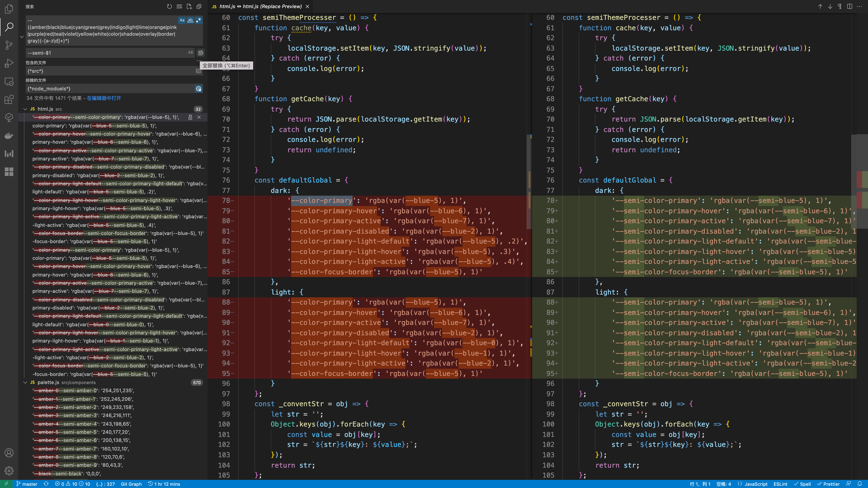Screen dimensions: 868x488
Task: Switch to inline diff view
Action: 849,6
